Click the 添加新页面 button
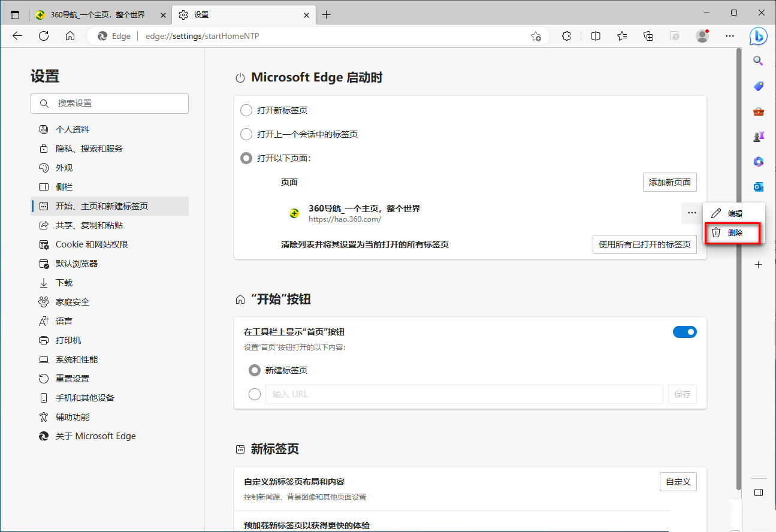 669,182
